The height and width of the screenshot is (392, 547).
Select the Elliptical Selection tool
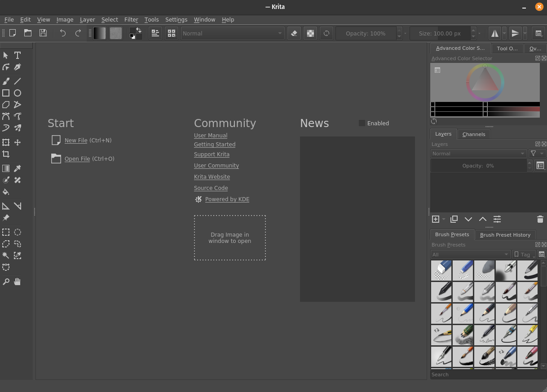(18, 232)
